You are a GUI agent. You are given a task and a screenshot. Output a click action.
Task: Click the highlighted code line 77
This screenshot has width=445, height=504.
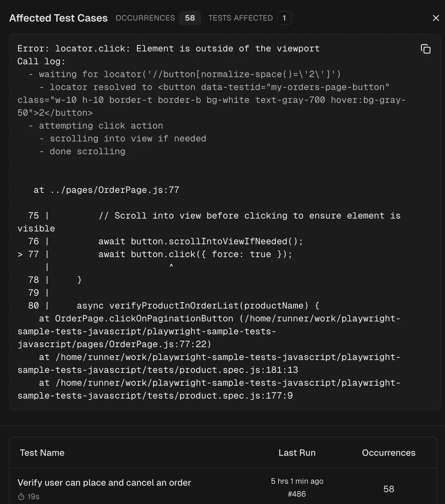154,254
